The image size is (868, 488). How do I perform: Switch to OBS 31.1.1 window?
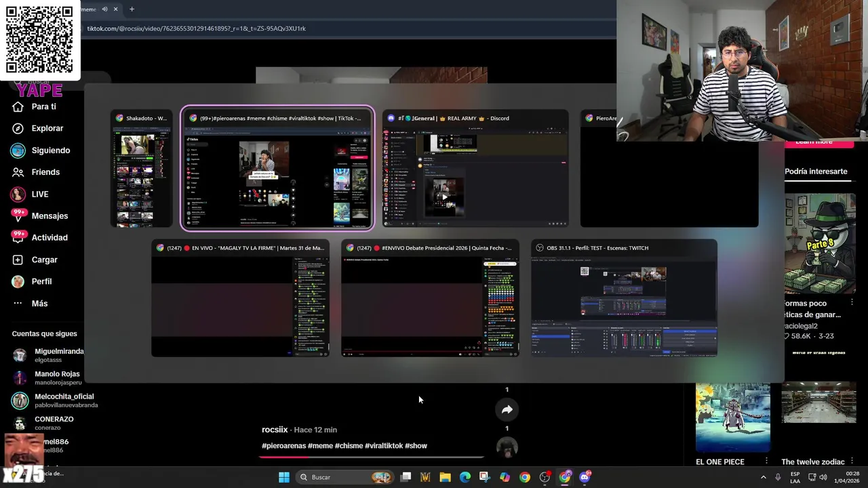(624, 298)
